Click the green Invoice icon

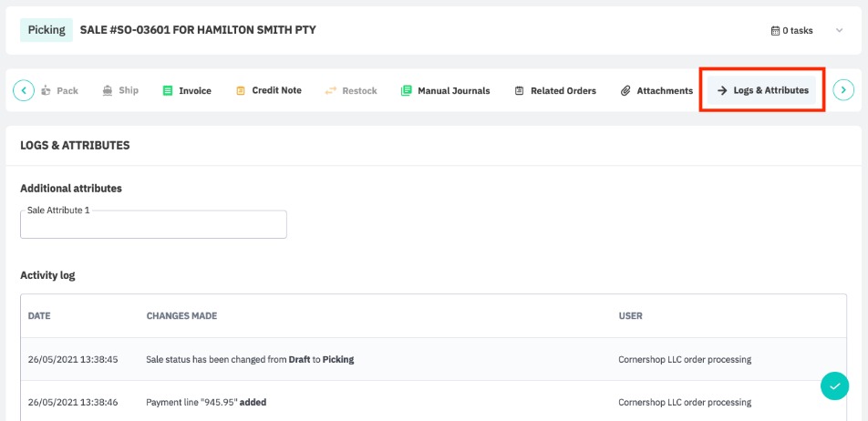tap(168, 91)
